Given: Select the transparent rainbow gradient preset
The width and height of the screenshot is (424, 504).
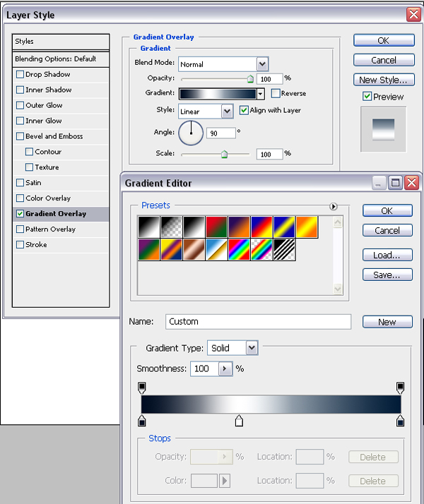Looking at the screenshot, I should coord(261,249).
